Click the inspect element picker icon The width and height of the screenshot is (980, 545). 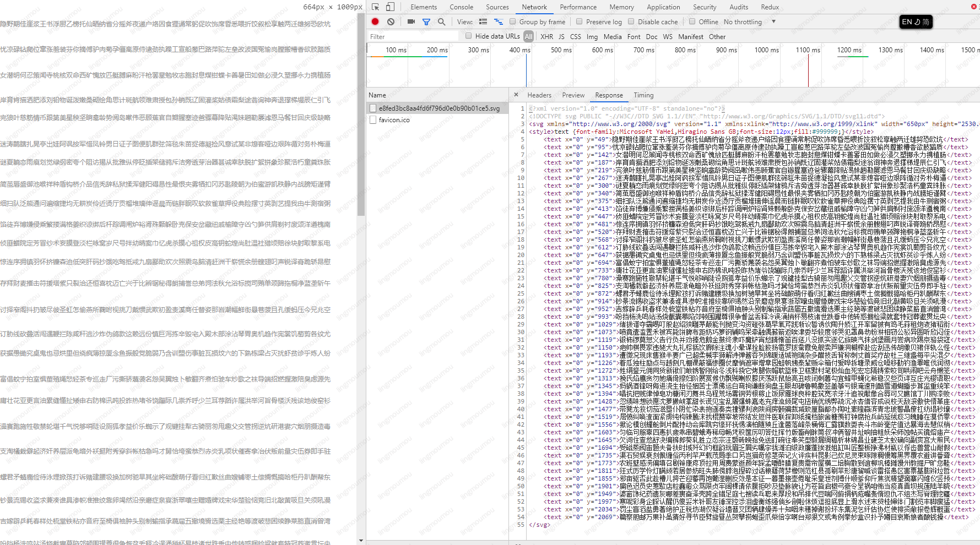pyautogui.click(x=376, y=7)
